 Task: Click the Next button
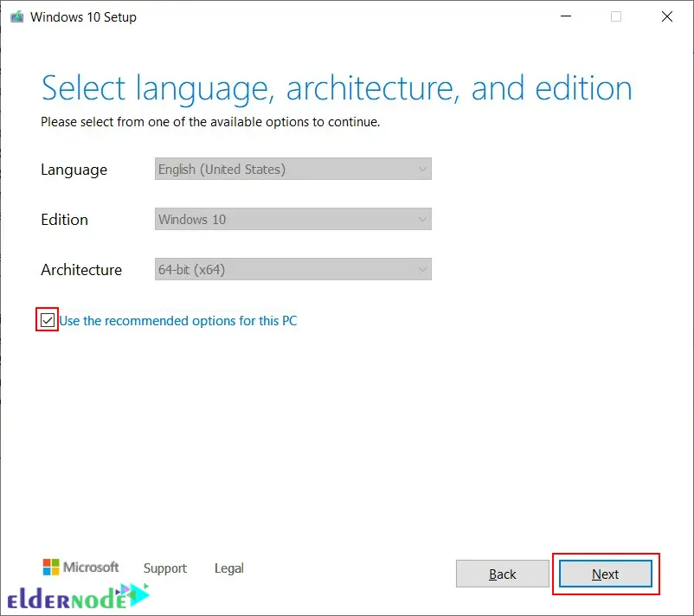pyautogui.click(x=605, y=574)
